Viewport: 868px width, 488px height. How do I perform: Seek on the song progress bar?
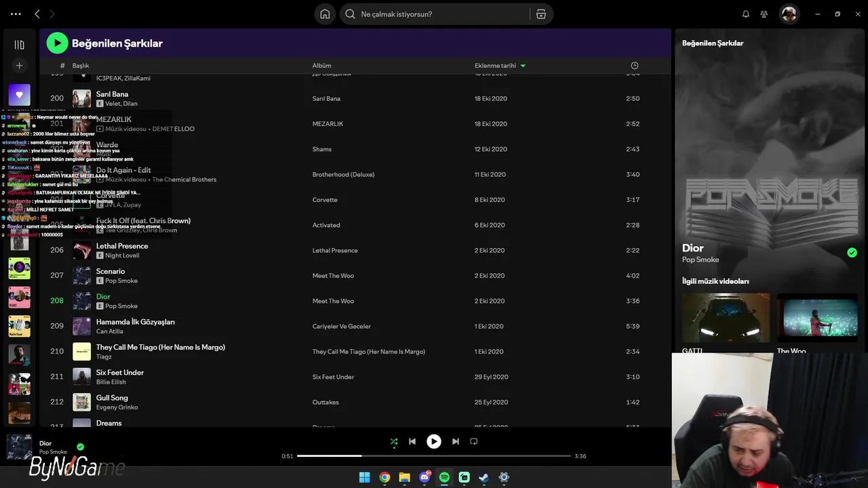click(434, 456)
